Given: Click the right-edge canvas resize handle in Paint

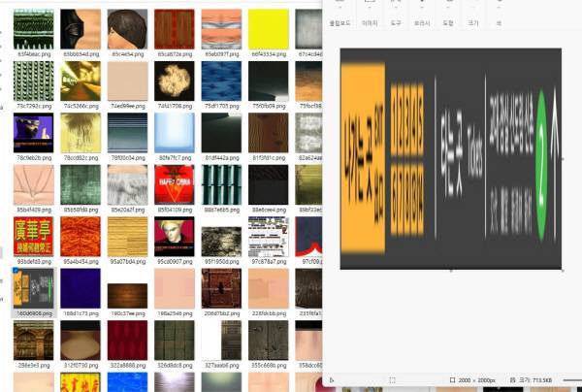Looking at the screenshot, I should click(x=563, y=159).
